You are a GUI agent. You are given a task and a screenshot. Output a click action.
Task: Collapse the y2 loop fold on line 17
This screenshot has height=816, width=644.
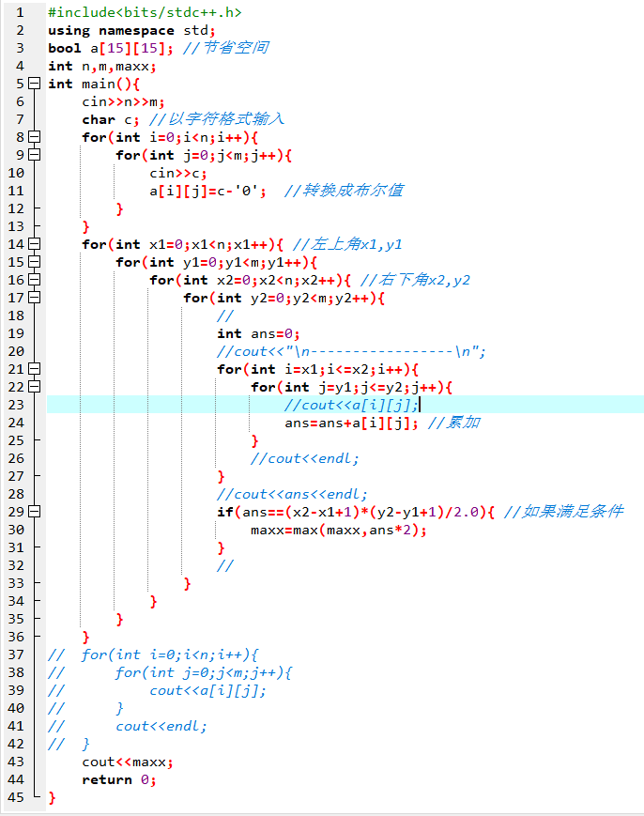click(x=36, y=298)
